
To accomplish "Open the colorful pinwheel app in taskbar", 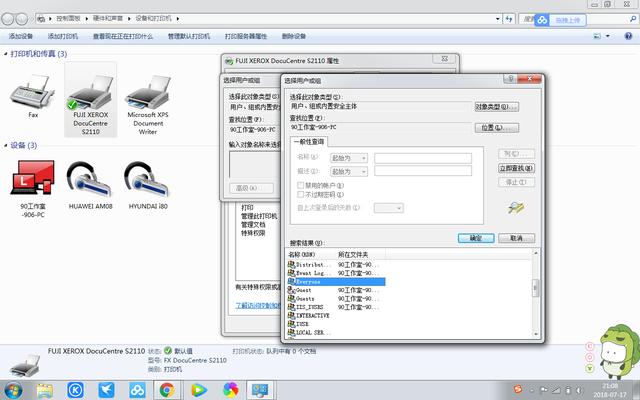I will coord(230,390).
